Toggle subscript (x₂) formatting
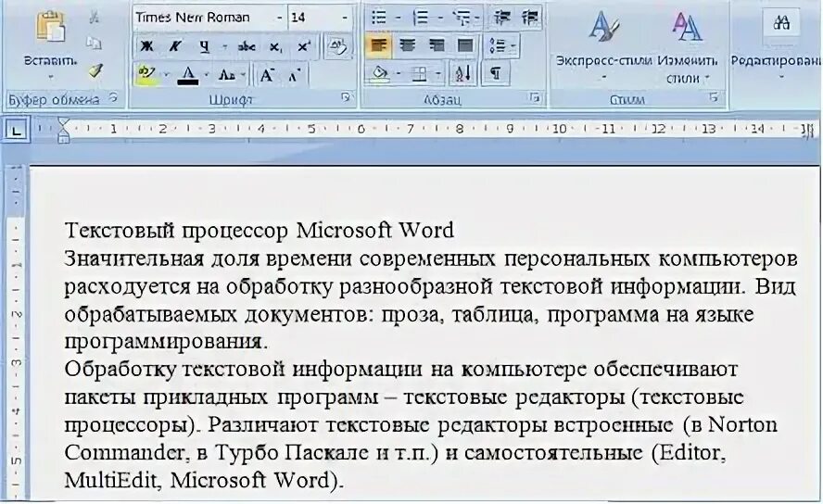 tap(275, 47)
